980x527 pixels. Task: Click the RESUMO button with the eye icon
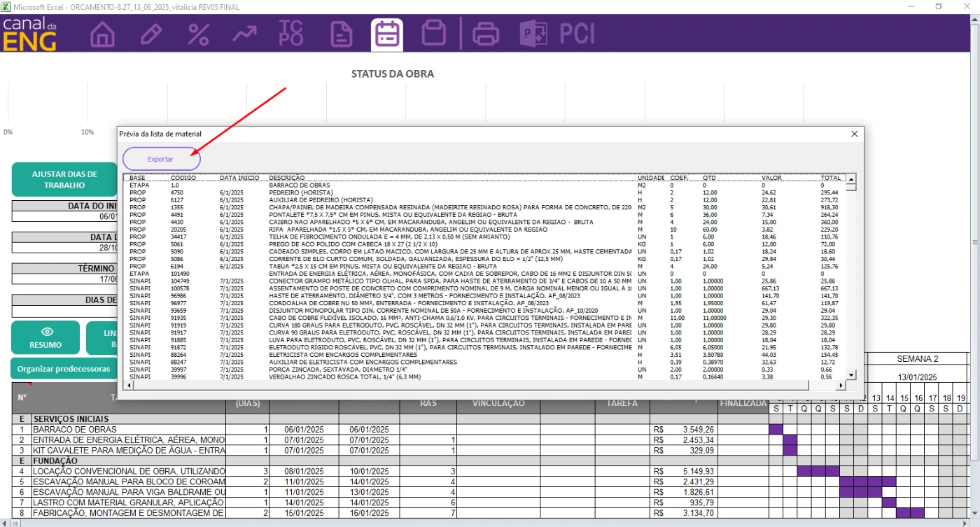click(45, 338)
